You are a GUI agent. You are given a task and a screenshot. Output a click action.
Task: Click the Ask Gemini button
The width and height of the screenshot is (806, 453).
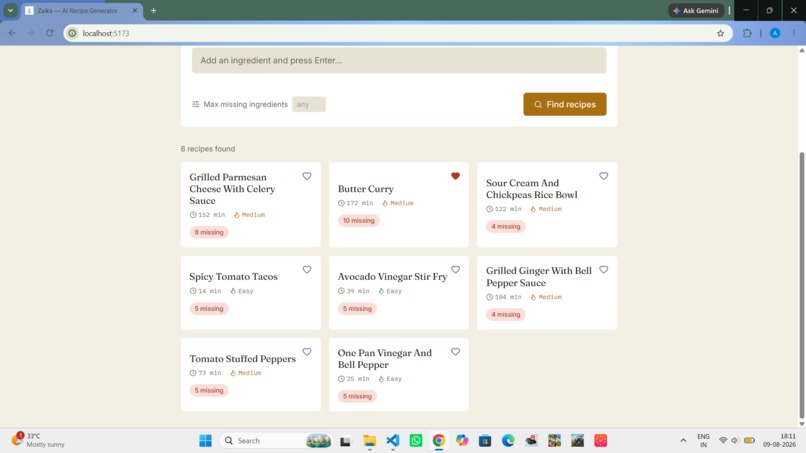(x=697, y=10)
